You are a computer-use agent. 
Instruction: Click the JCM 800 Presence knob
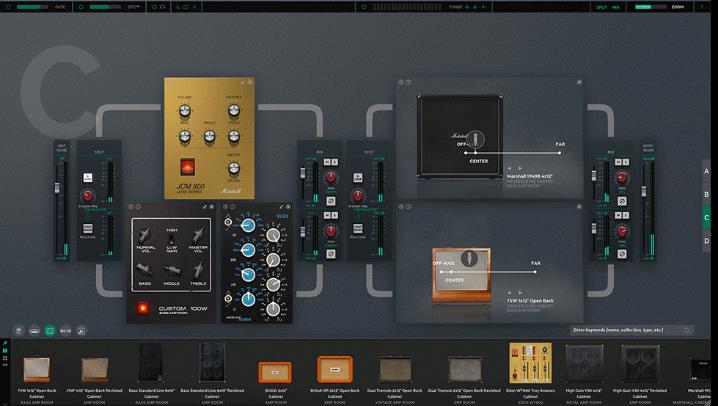click(x=234, y=110)
